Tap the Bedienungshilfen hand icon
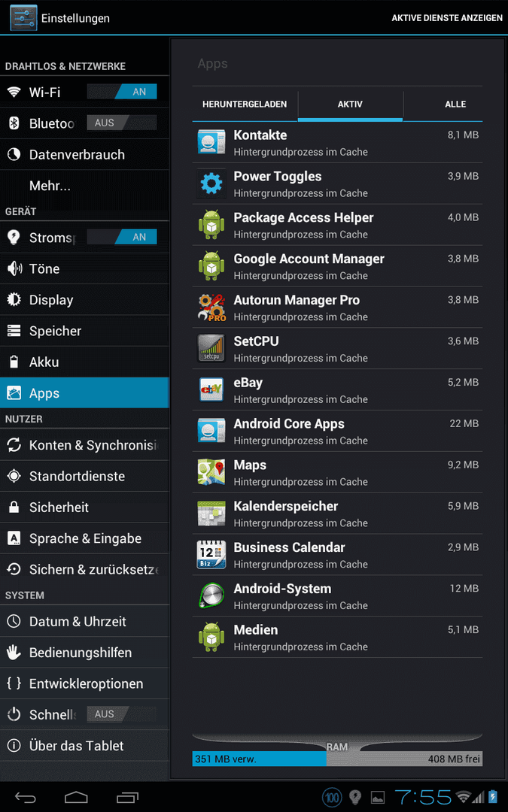The width and height of the screenshot is (508, 812). (x=14, y=652)
